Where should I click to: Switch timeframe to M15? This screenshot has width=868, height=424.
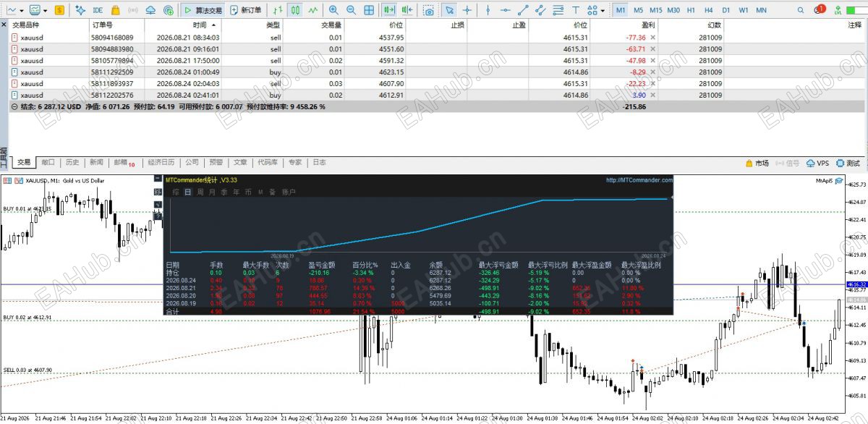[656, 11]
